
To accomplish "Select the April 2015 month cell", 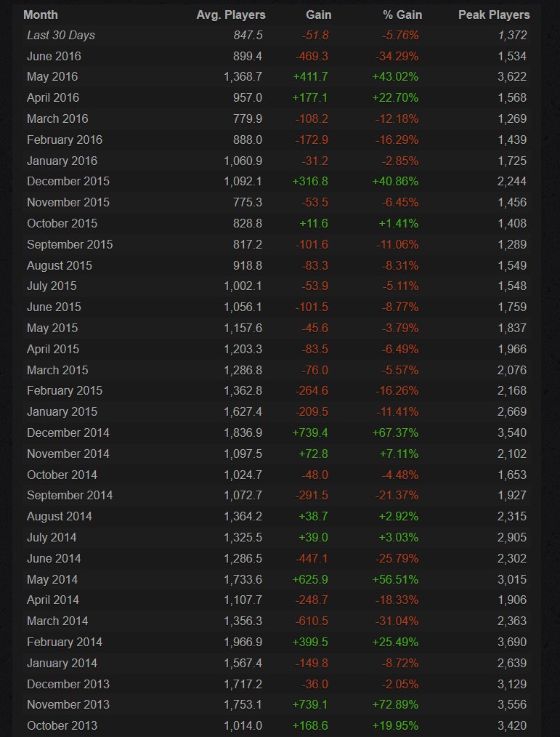I will (x=53, y=349).
